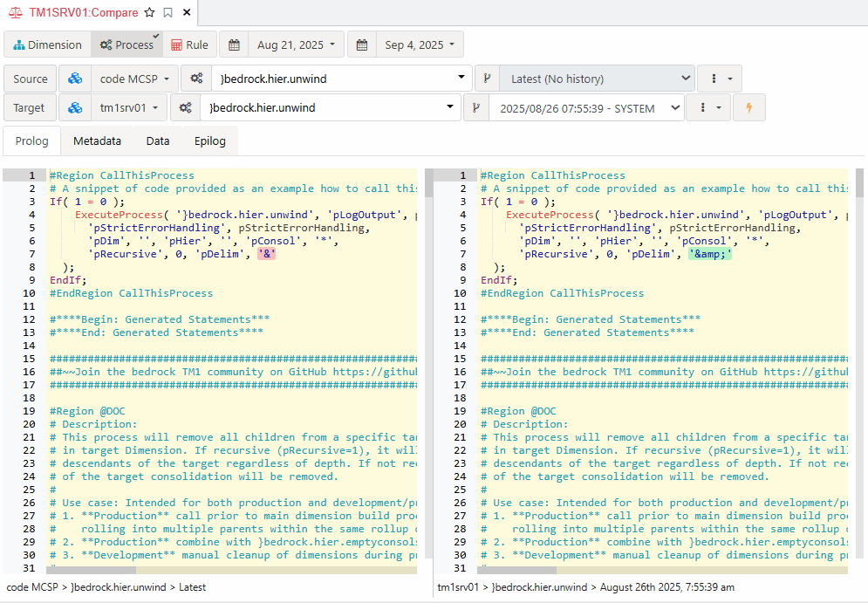Screen dimensions: 868x603
Task: Click the Source label button
Action: (x=31, y=79)
